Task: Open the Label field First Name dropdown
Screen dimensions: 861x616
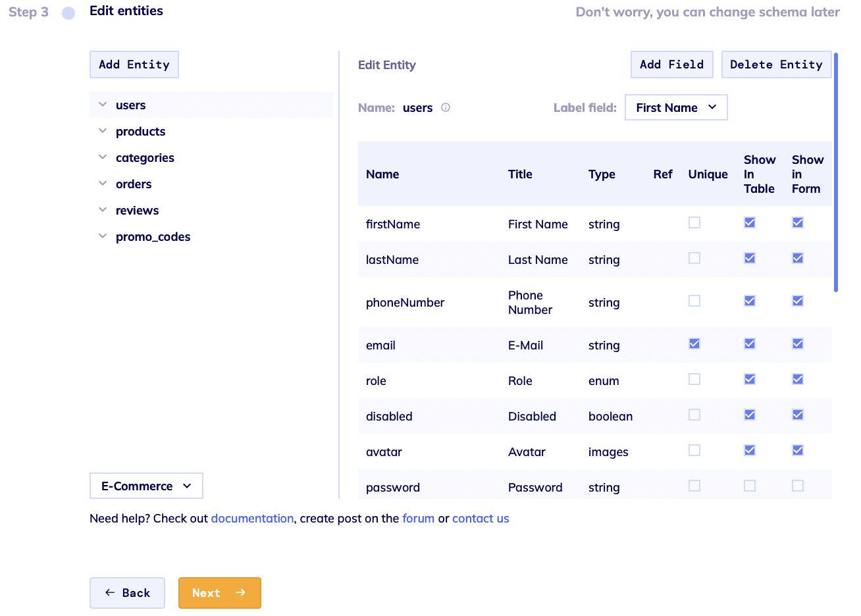Action: (x=675, y=107)
